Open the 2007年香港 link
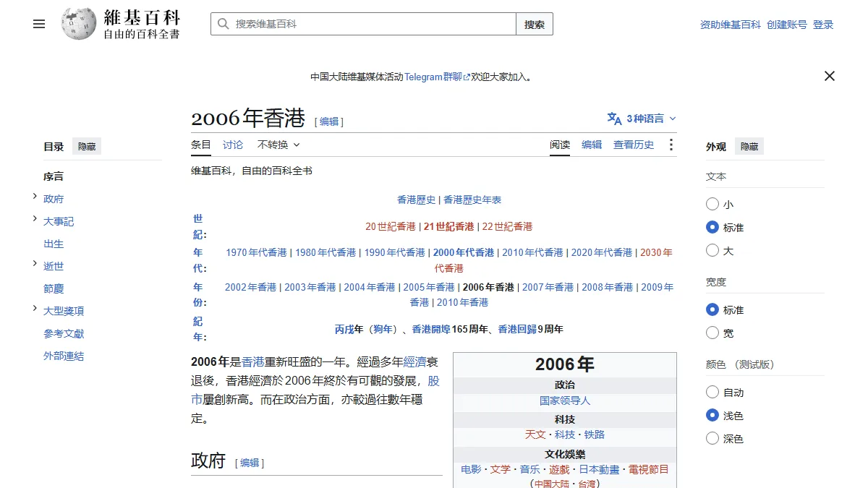Image resolution: width=868 pixels, height=488 pixels. tap(548, 287)
